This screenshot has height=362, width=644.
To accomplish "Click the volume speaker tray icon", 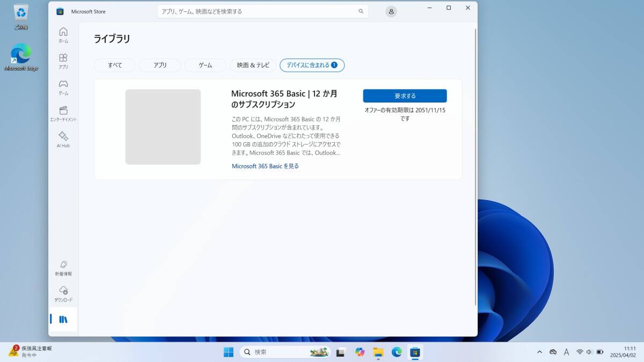I will (589, 352).
